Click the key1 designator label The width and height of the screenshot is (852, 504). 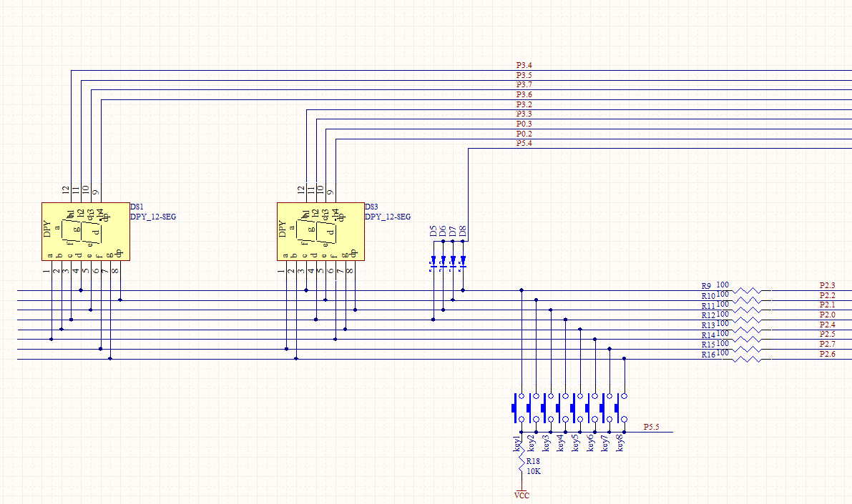click(516, 443)
